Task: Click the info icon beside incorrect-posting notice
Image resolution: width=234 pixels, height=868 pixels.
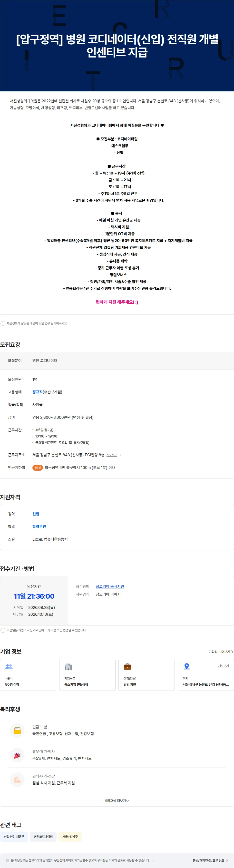Action: tap(3, 323)
